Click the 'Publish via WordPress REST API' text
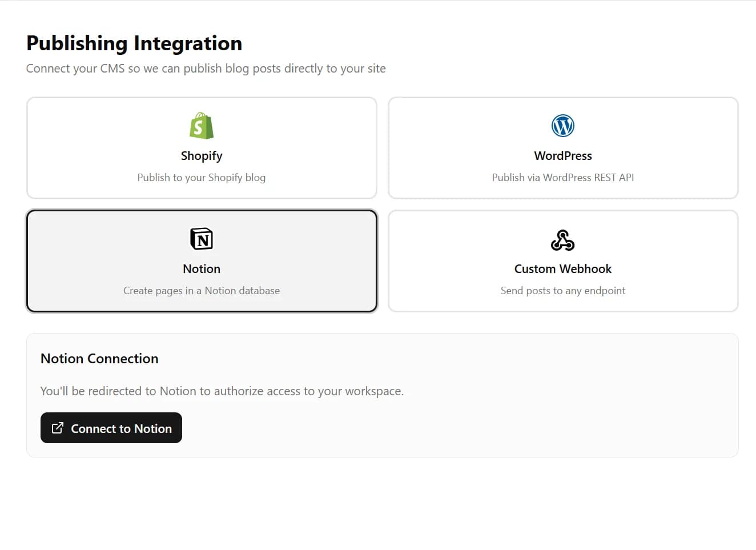The height and width of the screenshot is (550, 756). tap(563, 177)
